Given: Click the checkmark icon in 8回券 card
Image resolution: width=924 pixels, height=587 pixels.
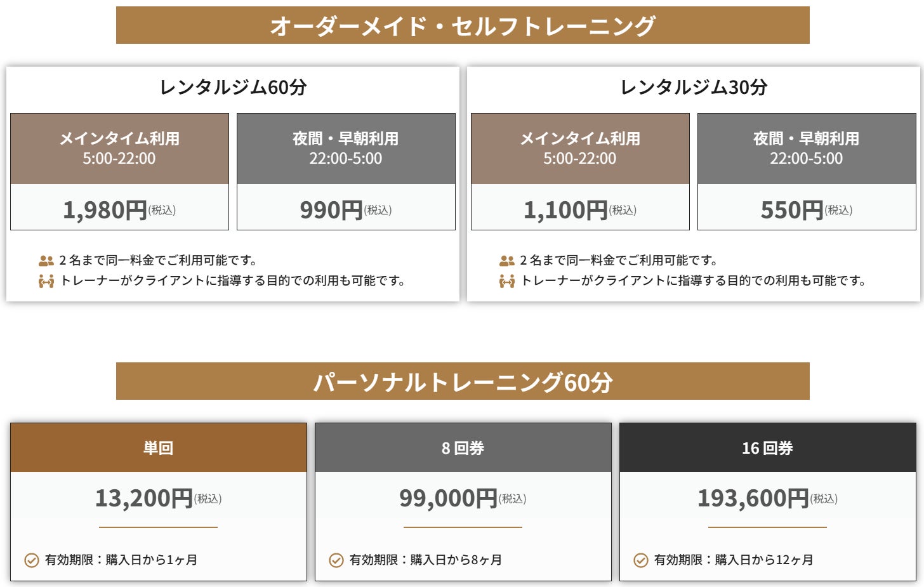Looking at the screenshot, I should pyautogui.click(x=336, y=560).
